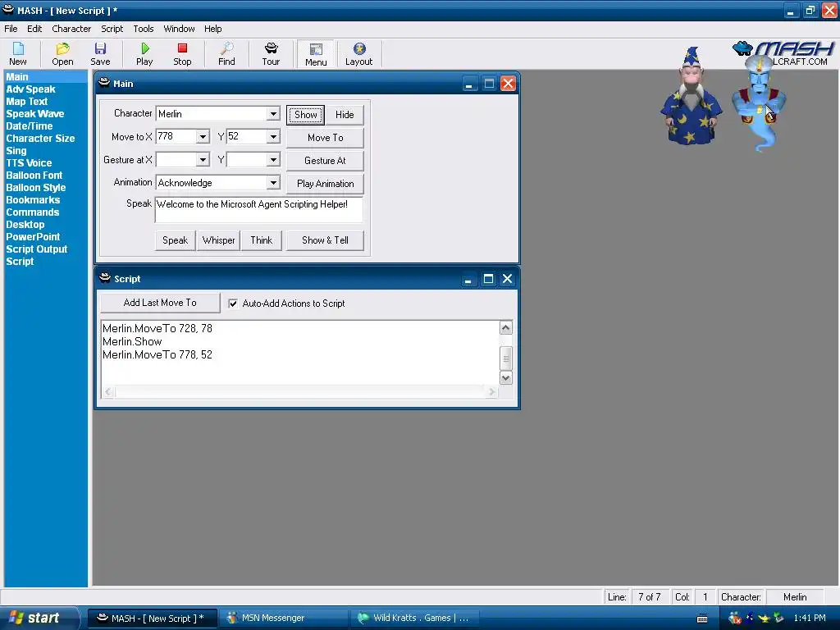The height and width of the screenshot is (630, 840).
Task: Click the Gesture At button
Action: (325, 161)
